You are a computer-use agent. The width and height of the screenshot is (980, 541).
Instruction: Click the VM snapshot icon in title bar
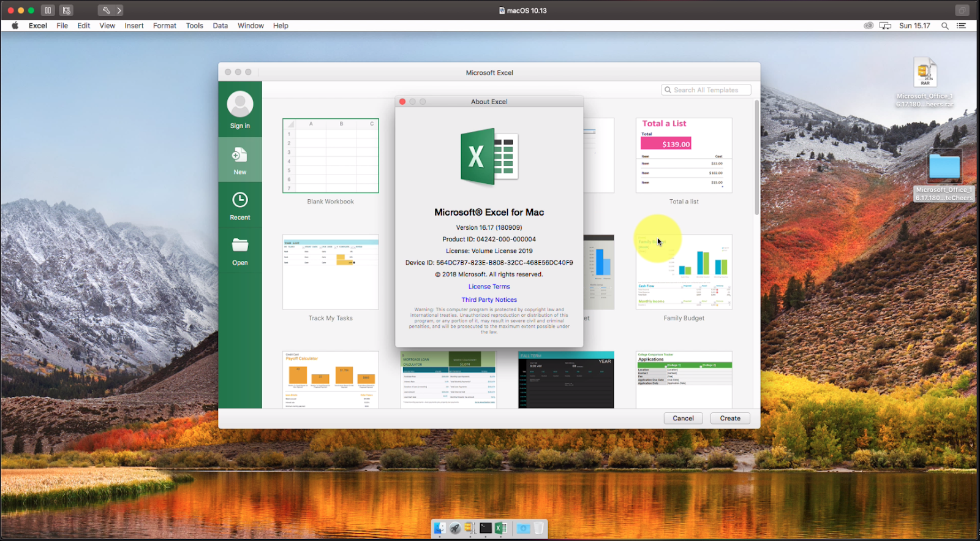pyautogui.click(x=67, y=10)
